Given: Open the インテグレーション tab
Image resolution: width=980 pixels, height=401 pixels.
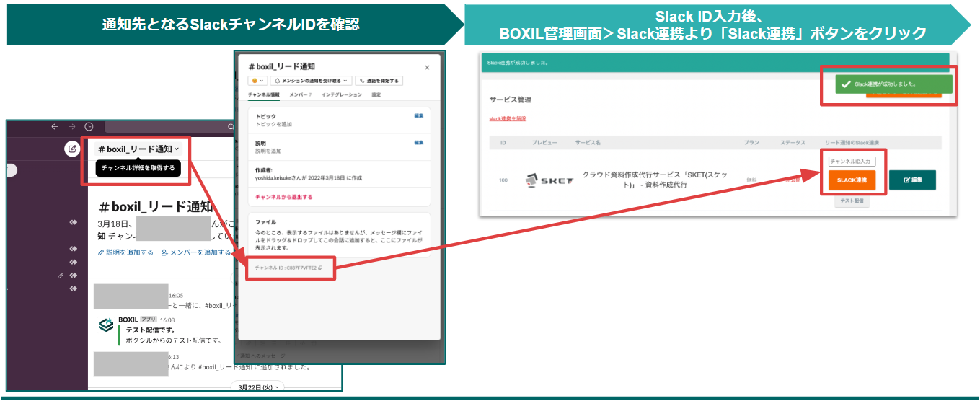Looking at the screenshot, I should 341,94.
